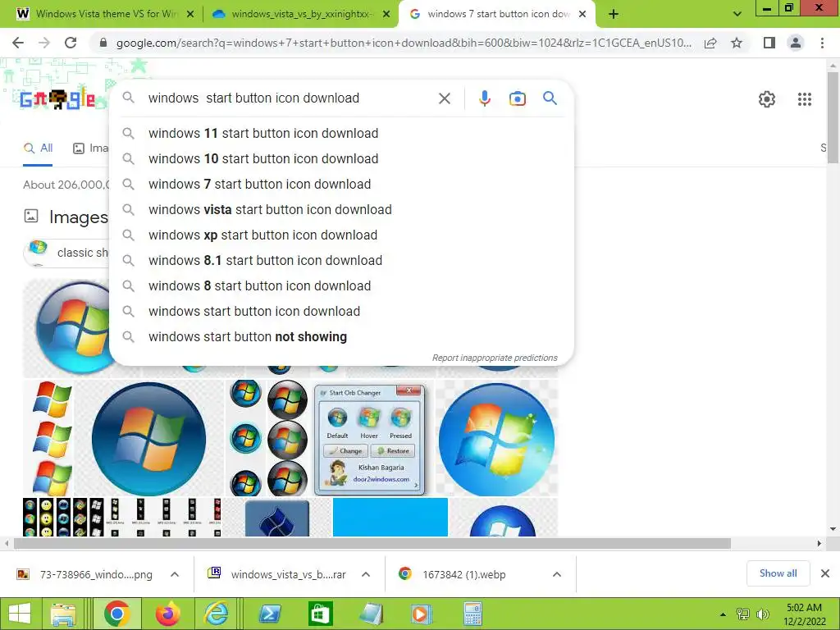Pick suggestion windows 11 start button icon download
The height and width of the screenshot is (630, 840).
(x=341, y=134)
